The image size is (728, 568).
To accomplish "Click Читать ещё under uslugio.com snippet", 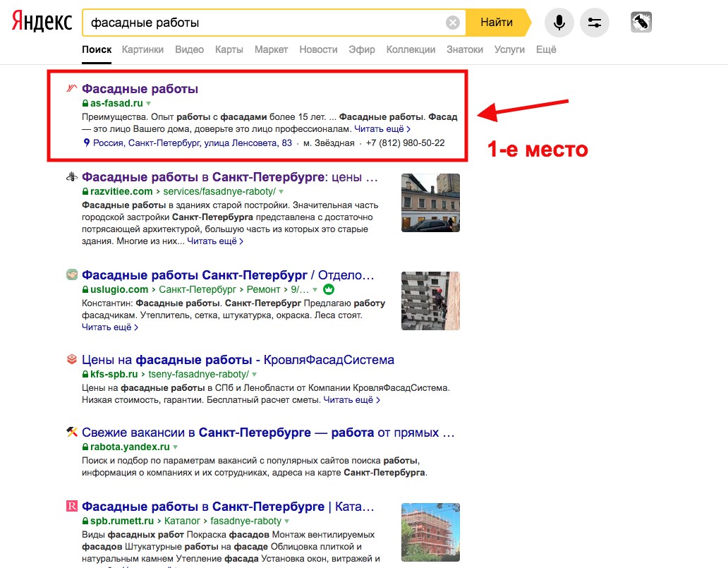I will (x=109, y=327).
